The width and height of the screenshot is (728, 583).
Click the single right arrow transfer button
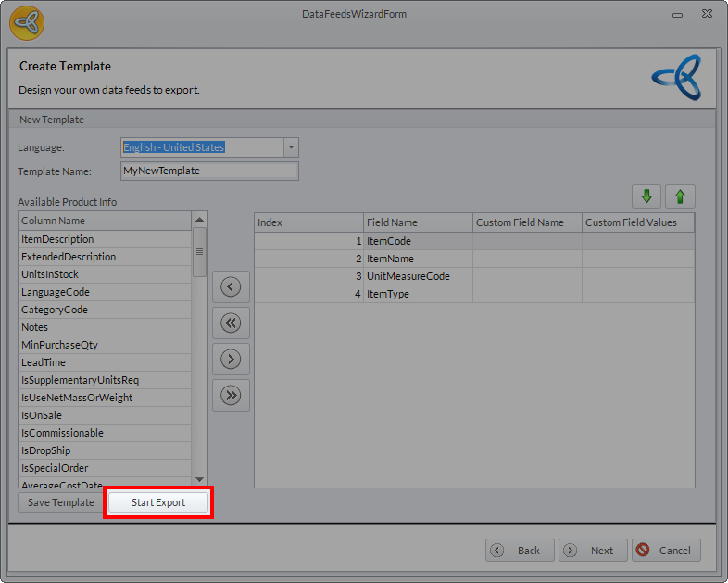tap(231, 359)
